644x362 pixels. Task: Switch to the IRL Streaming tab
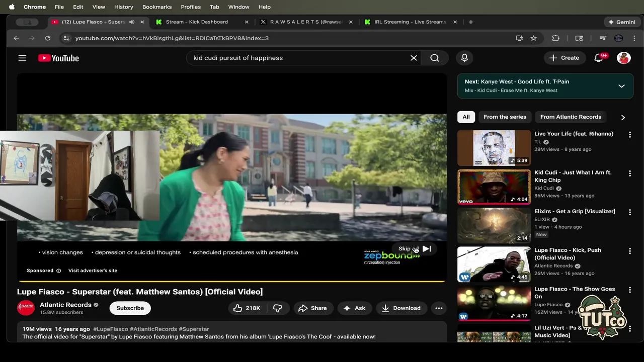click(x=410, y=22)
